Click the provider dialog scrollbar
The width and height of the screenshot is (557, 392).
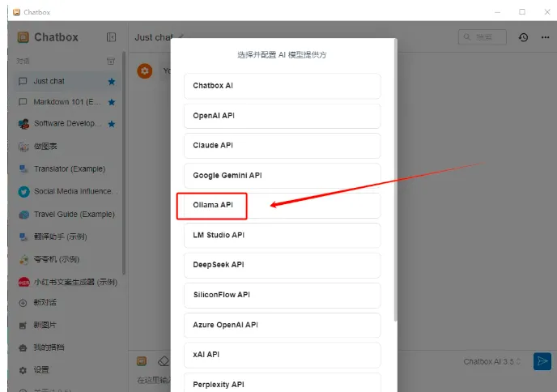coord(395,180)
